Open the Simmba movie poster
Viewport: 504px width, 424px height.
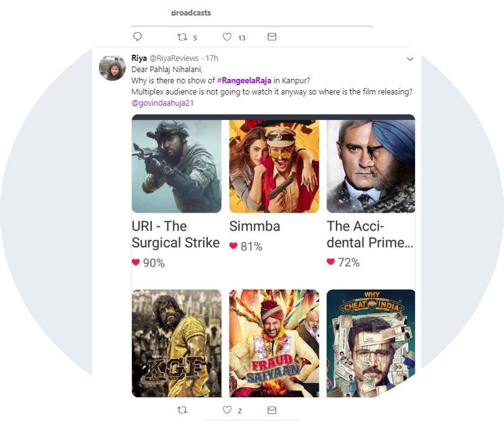click(274, 166)
